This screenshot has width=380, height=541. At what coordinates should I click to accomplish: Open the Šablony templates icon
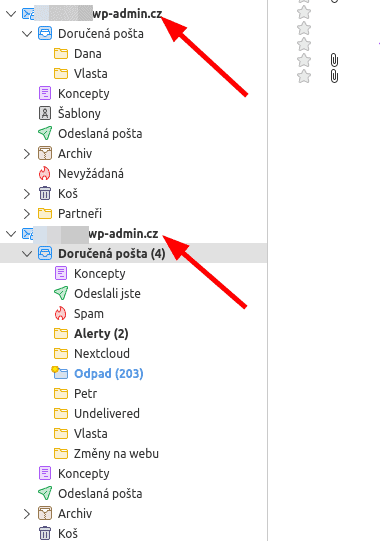(45, 114)
